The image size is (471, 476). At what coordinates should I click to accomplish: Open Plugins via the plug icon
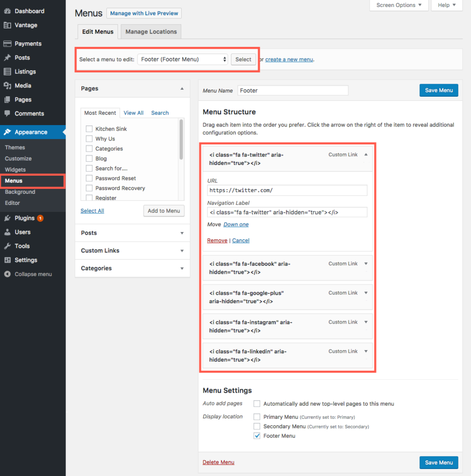click(8, 218)
